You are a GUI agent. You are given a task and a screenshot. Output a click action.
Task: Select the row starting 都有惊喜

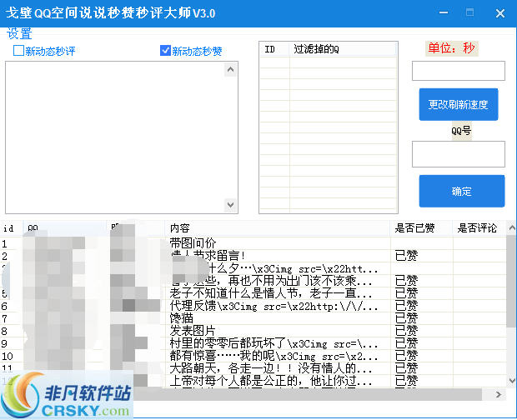(253, 356)
